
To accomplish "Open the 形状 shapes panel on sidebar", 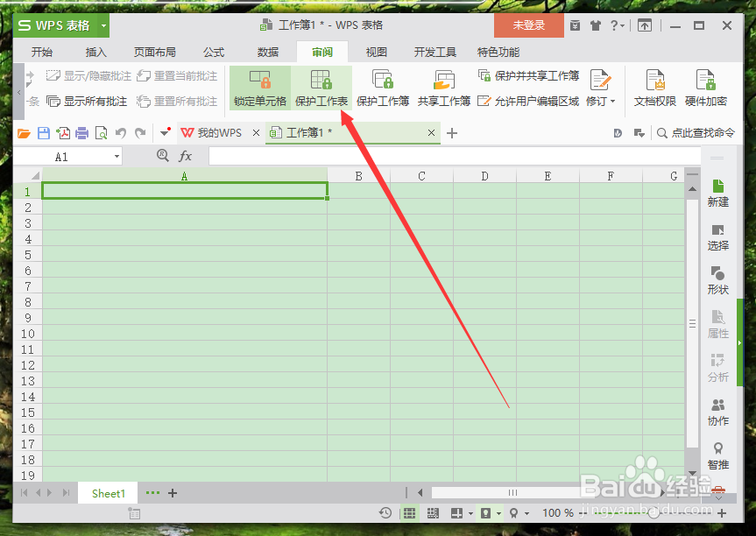I will pyautogui.click(x=717, y=280).
